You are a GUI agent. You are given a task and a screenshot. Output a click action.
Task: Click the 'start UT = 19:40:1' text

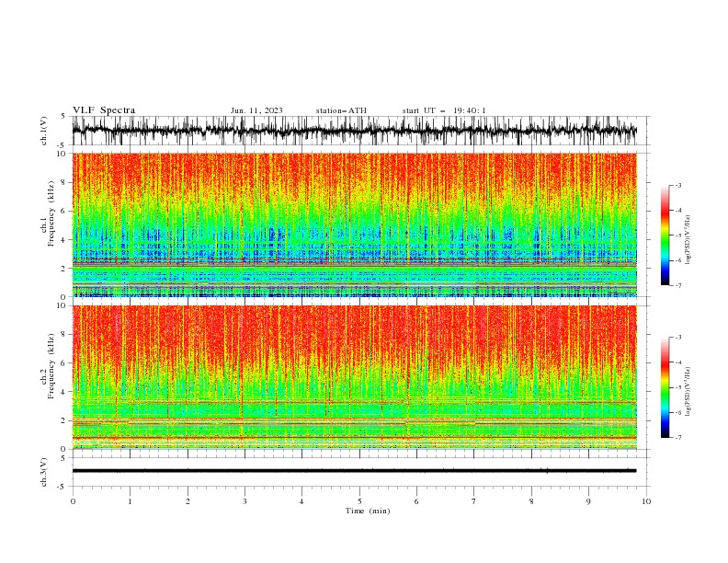point(444,110)
